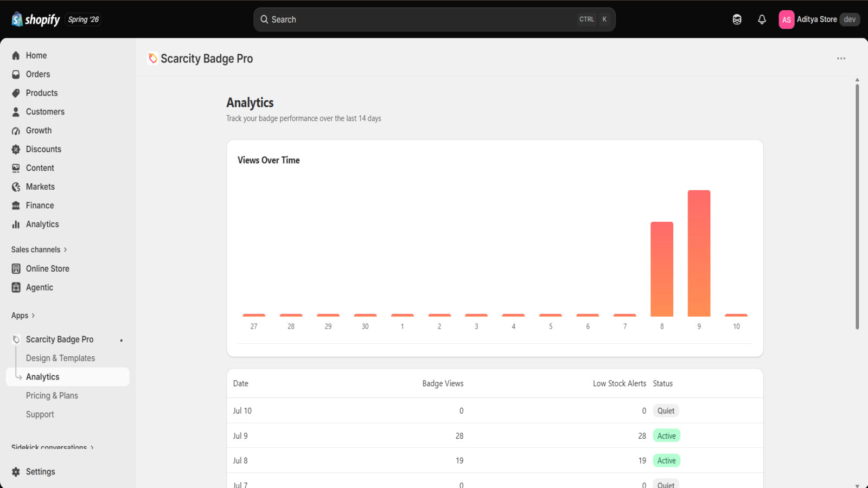Click the Jul 8 date cell
The height and width of the screenshot is (488, 868).
240,461
